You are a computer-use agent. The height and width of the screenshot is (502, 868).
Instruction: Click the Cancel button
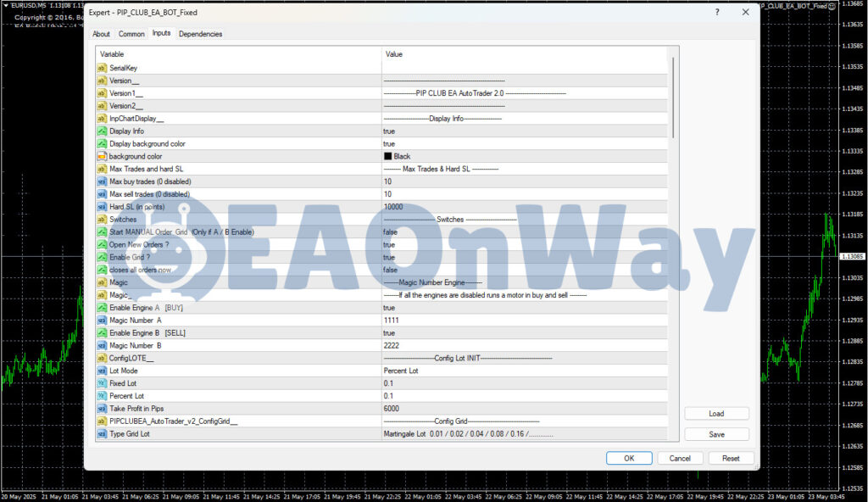coord(680,458)
